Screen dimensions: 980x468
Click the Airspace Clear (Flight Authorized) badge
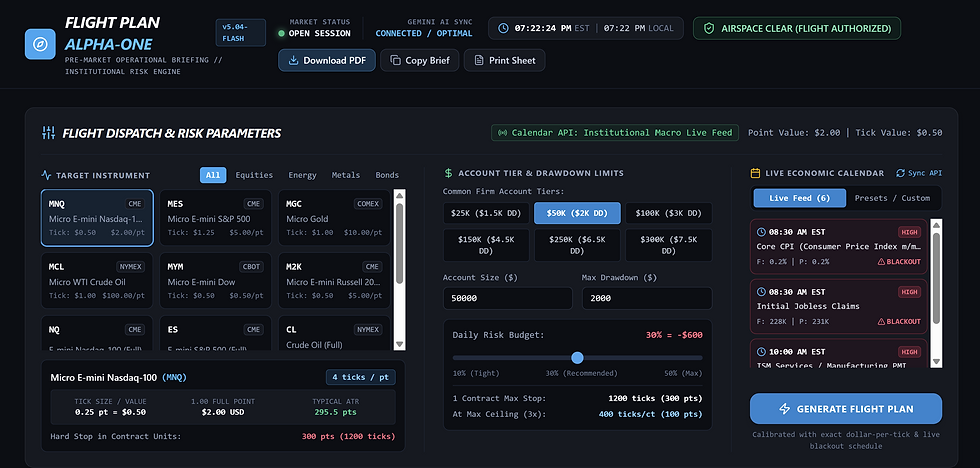pos(797,28)
